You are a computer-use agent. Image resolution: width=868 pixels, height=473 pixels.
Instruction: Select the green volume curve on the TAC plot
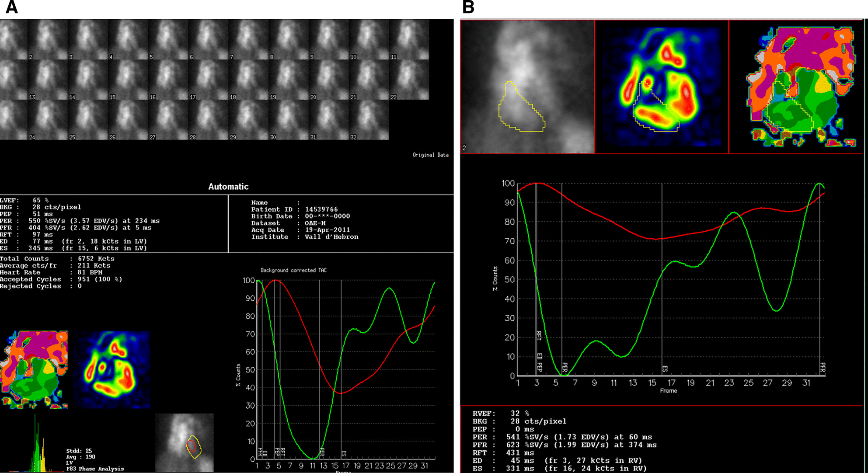click(x=389, y=289)
